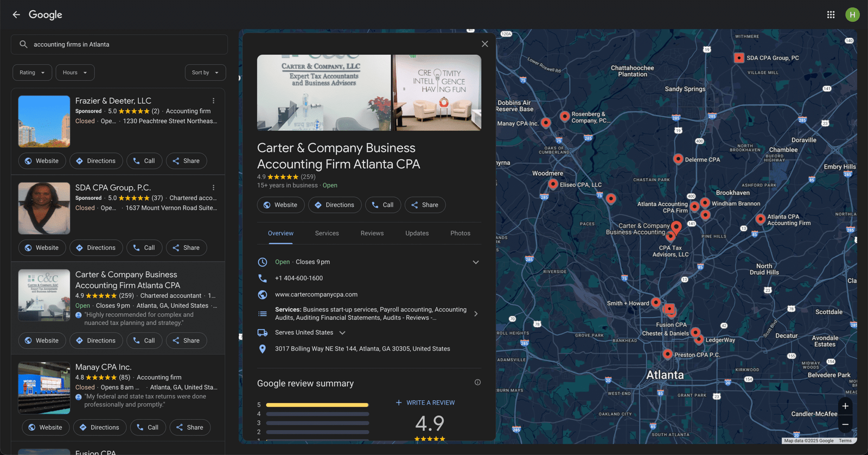Switch to the Services tab
Screen dimensions: 868x455
(x=327, y=233)
